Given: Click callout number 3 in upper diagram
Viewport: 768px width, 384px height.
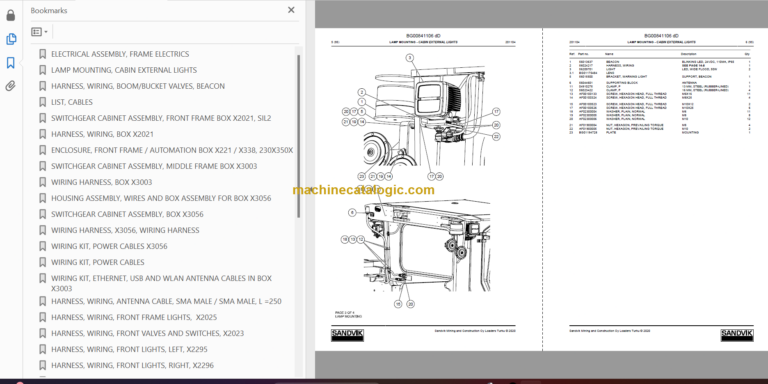Looking at the screenshot, I should tap(409, 58).
